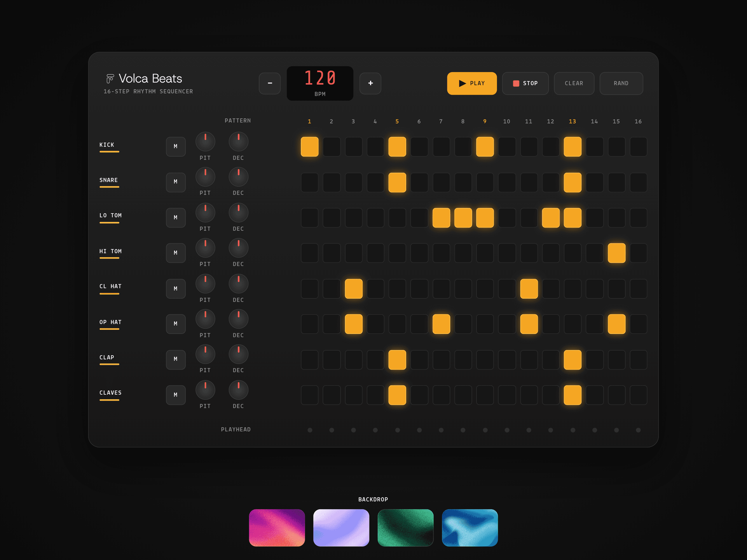
Task: Toggle CL HAT step 3 off
Action: pyautogui.click(x=354, y=289)
